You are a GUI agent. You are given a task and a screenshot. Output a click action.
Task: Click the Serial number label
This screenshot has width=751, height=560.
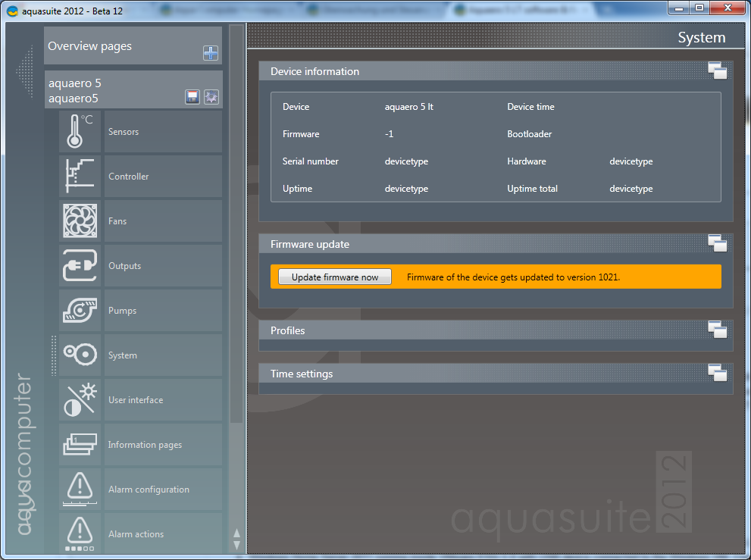(311, 161)
